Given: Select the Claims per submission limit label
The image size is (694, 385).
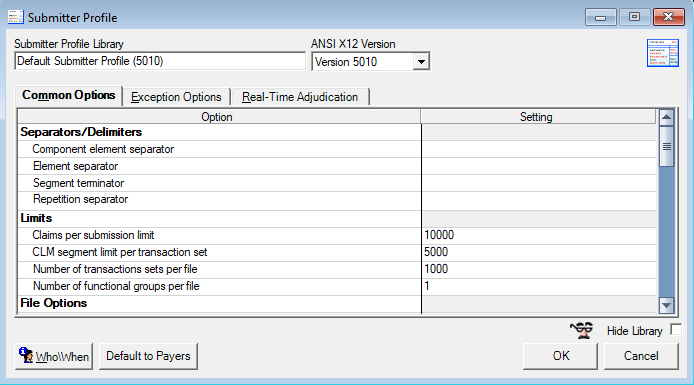Looking at the screenshot, I should 93,235.
